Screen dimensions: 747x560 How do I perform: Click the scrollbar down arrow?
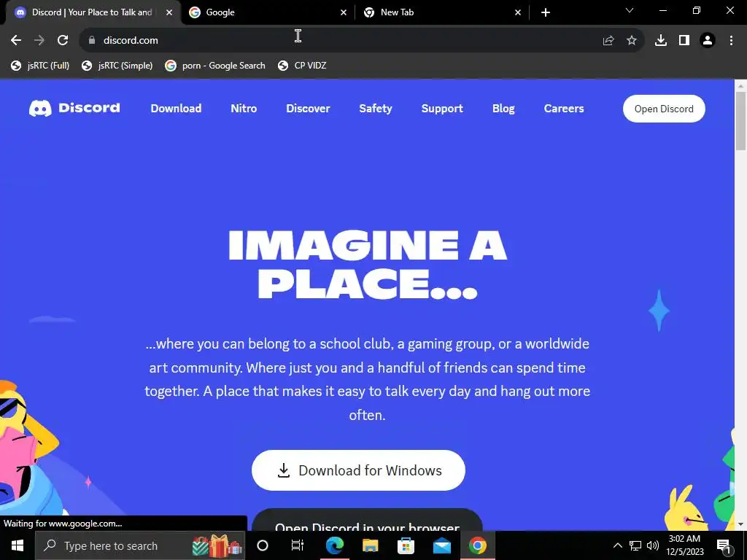point(740,524)
